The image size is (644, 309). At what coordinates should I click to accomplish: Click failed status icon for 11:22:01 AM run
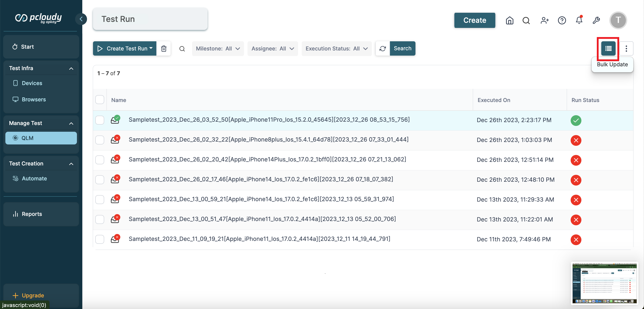click(576, 220)
